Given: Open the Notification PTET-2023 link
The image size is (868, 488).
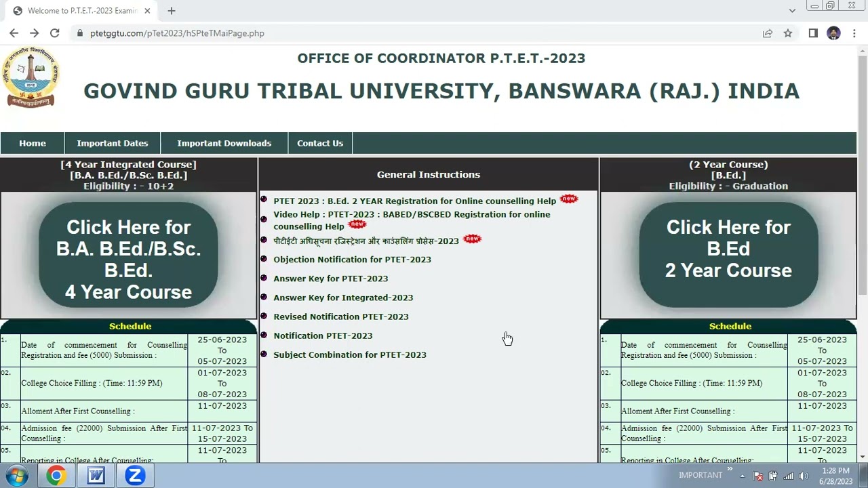Looking at the screenshot, I should click(x=323, y=335).
